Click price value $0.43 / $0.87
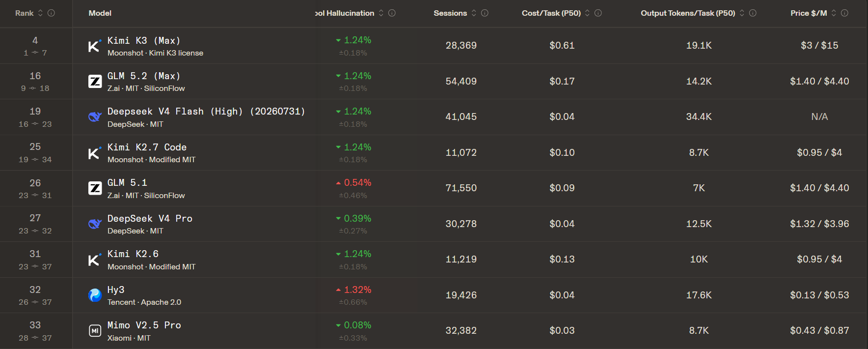 tap(819, 331)
